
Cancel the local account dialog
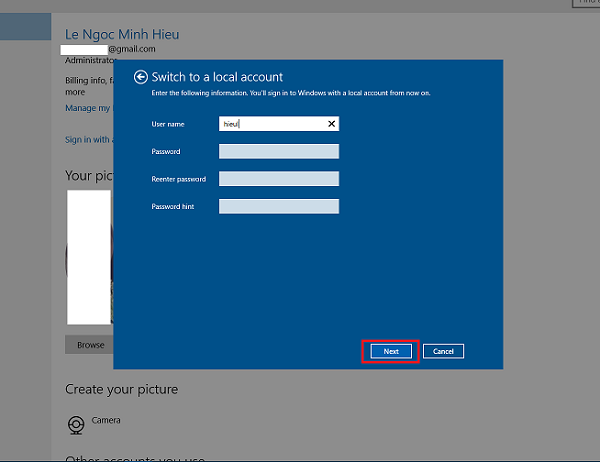443,351
